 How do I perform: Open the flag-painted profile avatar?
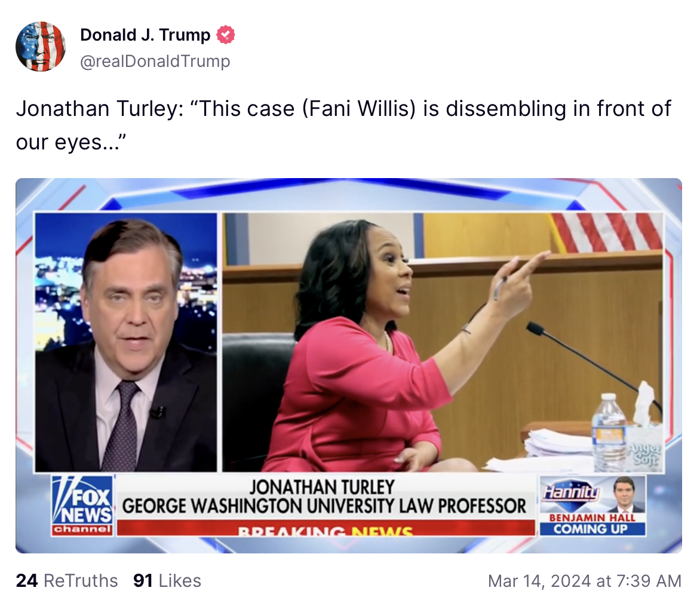point(41,47)
